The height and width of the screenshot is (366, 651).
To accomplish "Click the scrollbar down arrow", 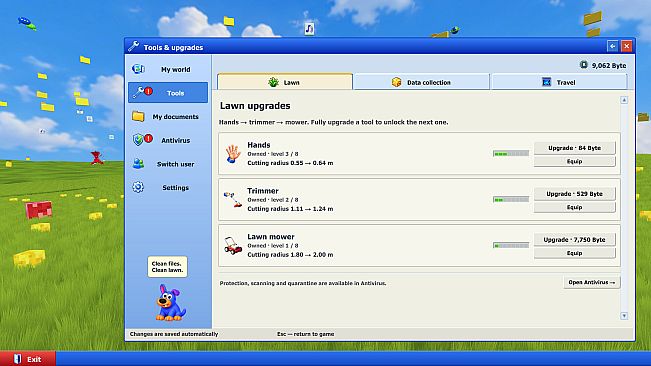I will pos(624,316).
